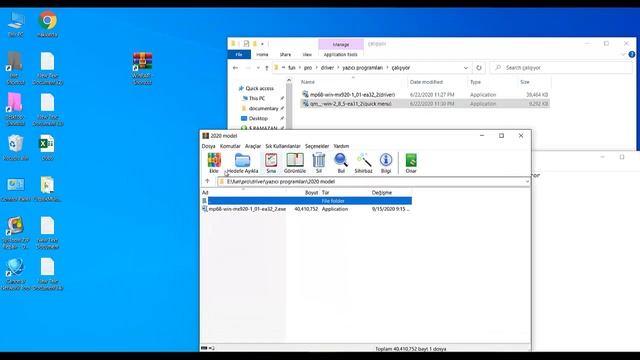The width and height of the screenshot is (640, 360).
Task: Refresh the Explorer folder view
Action: (479, 68)
